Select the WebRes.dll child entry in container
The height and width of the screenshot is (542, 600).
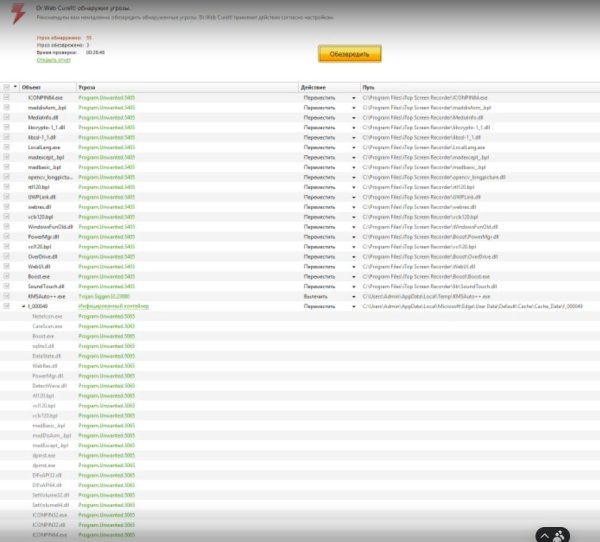(45, 366)
